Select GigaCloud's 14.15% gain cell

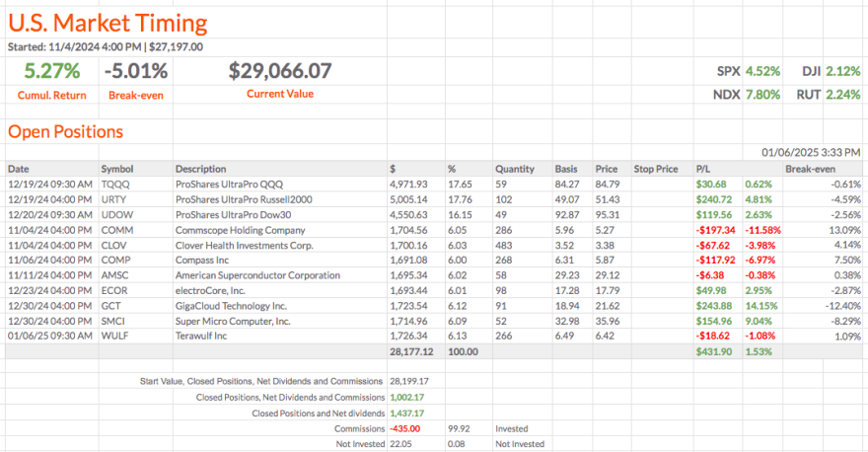tap(759, 308)
